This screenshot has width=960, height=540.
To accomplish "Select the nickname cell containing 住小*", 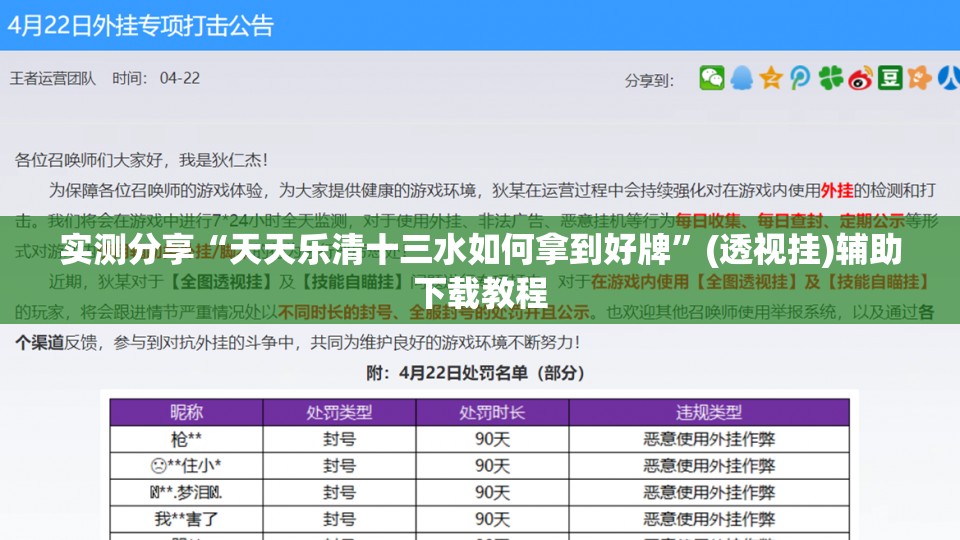I will pyautogui.click(x=186, y=466).
